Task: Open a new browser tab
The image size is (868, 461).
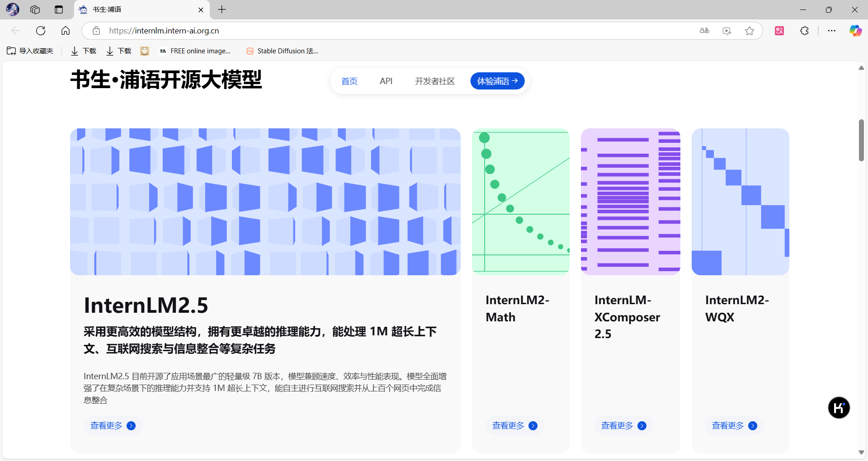Action: pos(222,9)
